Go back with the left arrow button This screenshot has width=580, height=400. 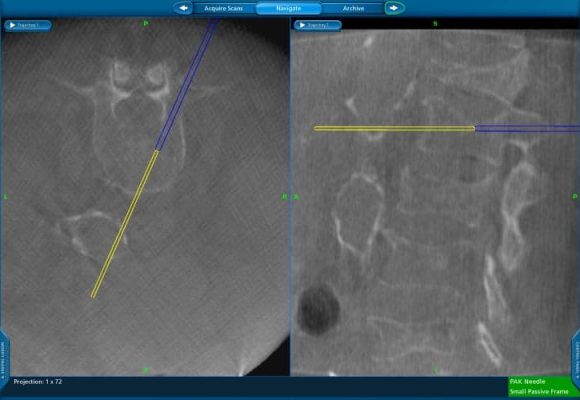183,8
